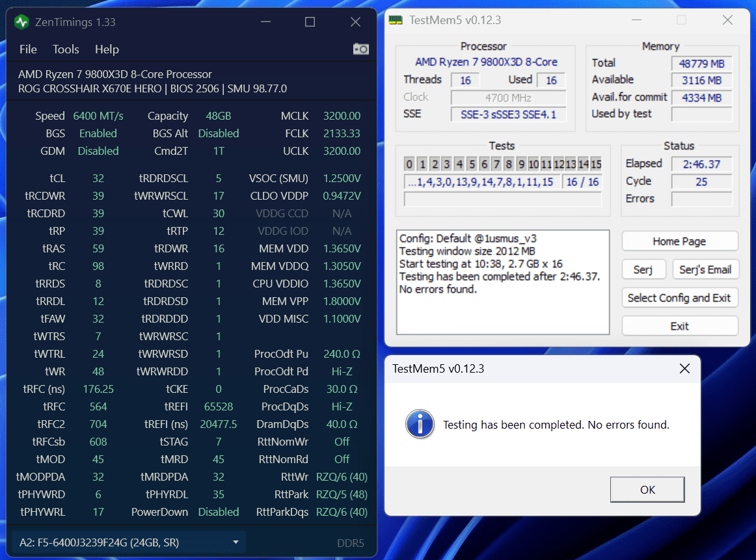Click the ZenTimings app logo icon
This screenshot has width=756, height=560.
click(21, 22)
